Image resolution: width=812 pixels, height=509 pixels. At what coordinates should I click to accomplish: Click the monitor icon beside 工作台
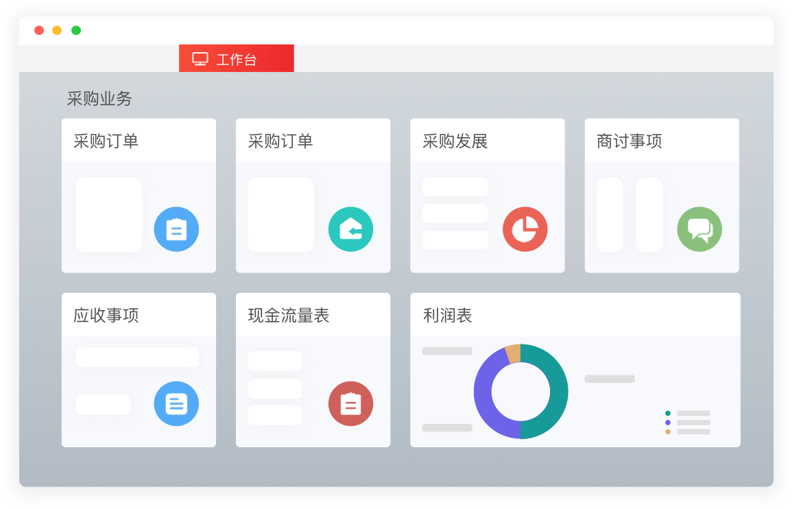coord(200,59)
